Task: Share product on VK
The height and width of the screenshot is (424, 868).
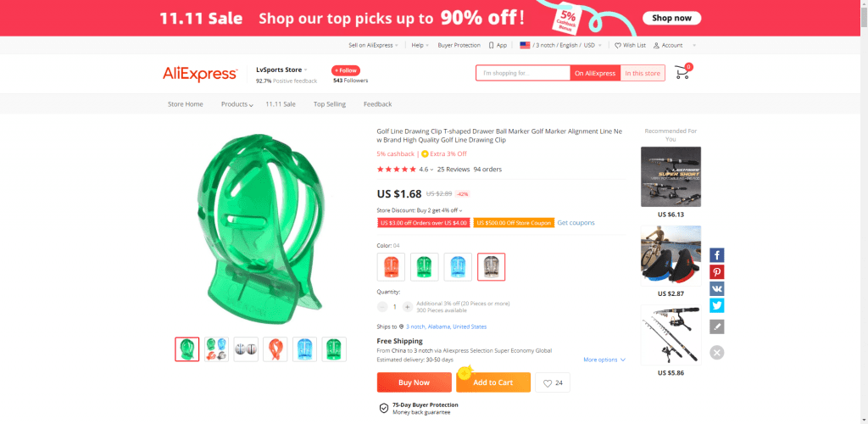Action: coord(717,289)
